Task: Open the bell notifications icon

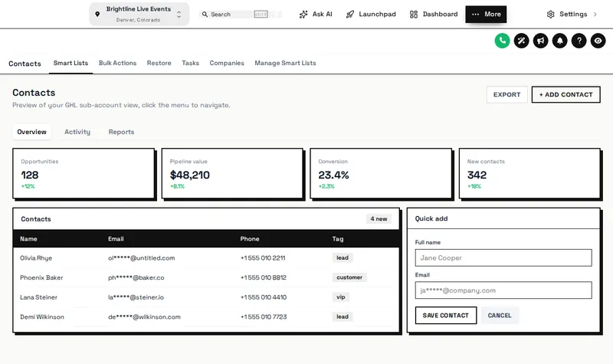Action: [x=559, y=41]
